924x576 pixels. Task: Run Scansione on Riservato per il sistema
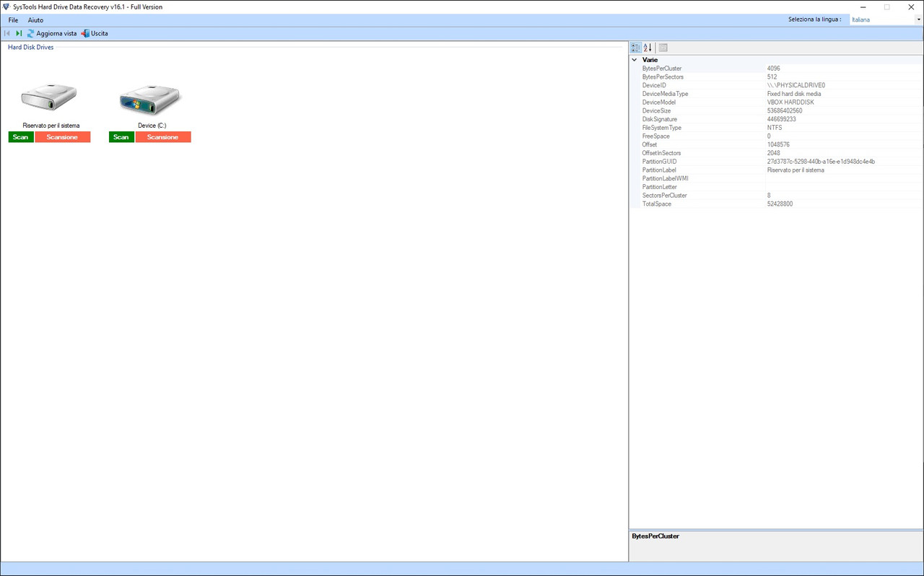(x=62, y=137)
